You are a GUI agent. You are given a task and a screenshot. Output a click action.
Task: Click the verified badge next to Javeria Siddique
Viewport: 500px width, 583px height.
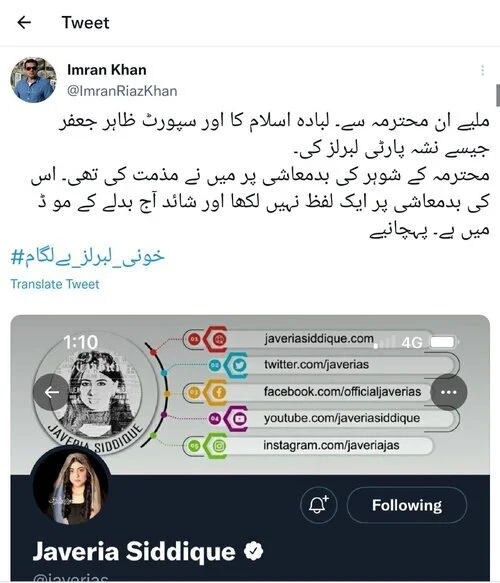(x=254, y=551)
